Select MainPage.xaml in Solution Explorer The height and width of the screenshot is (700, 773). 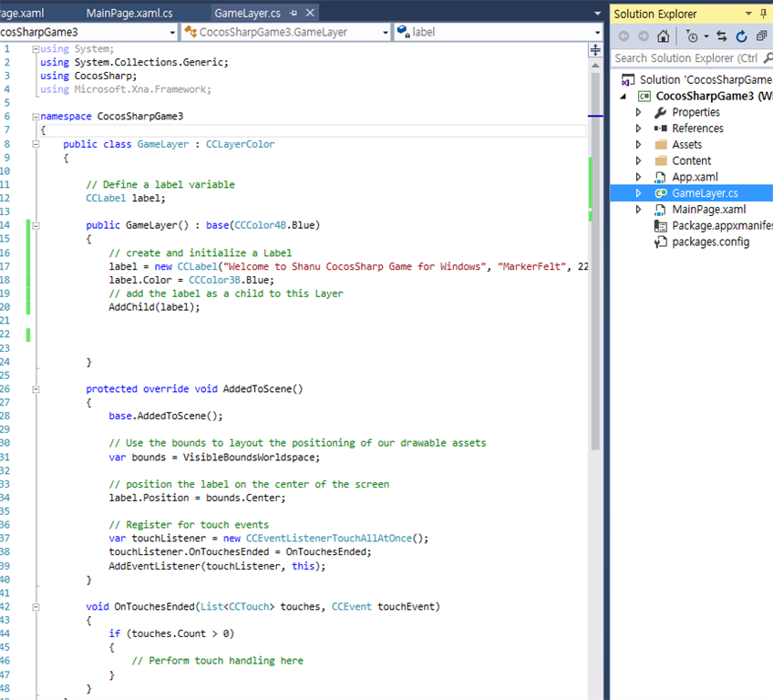click(707, 210)
